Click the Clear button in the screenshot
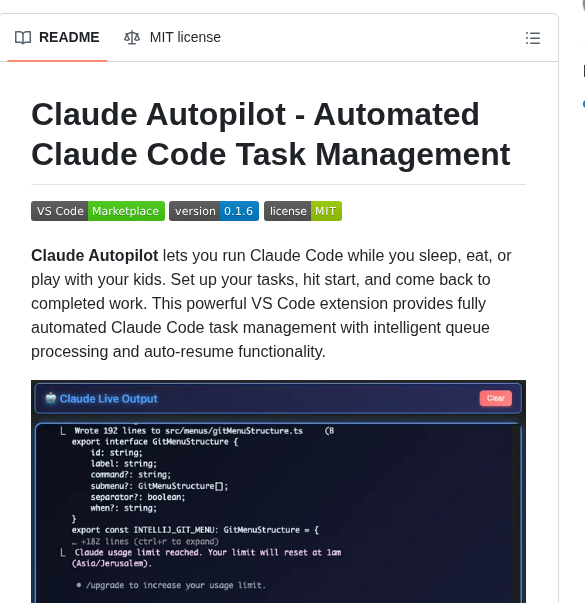The image size is (585, 603). pos(495,398)
